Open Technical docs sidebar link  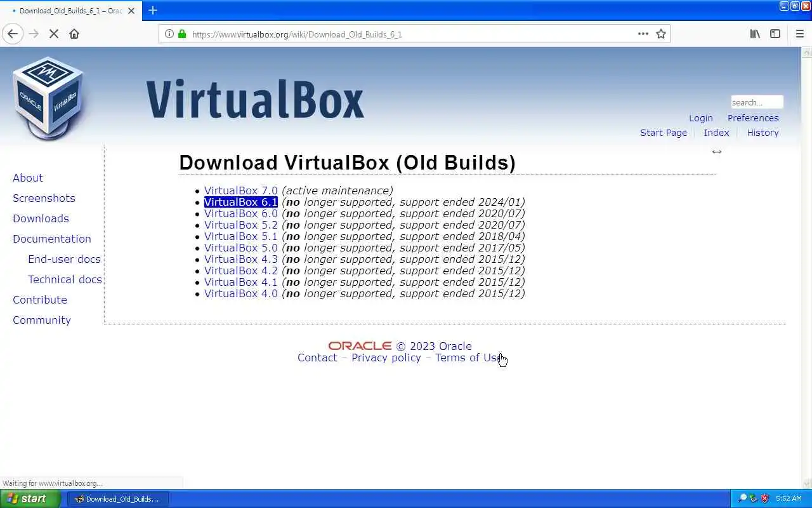65,279
